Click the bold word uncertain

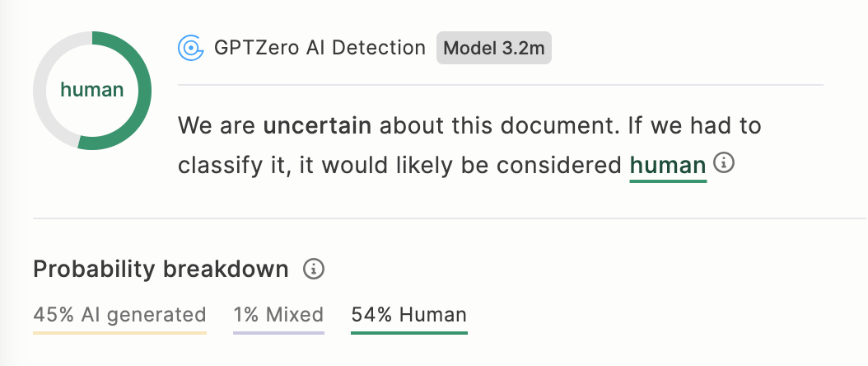pos(317,126)
